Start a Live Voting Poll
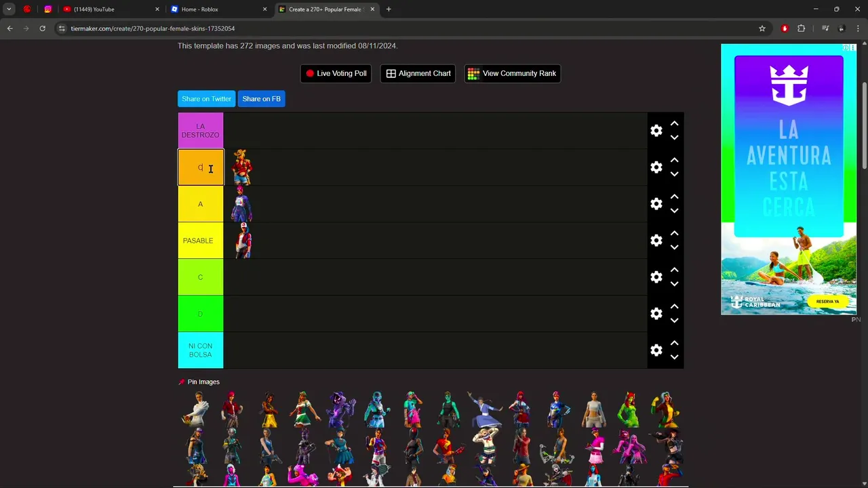The height and width of the screenshot is (488, 868). (x=336, y=73)
